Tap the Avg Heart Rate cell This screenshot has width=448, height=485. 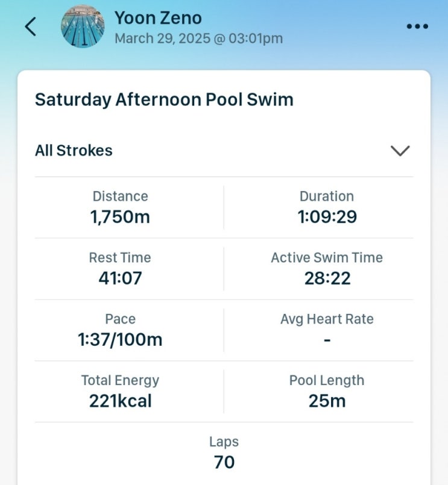327,330
